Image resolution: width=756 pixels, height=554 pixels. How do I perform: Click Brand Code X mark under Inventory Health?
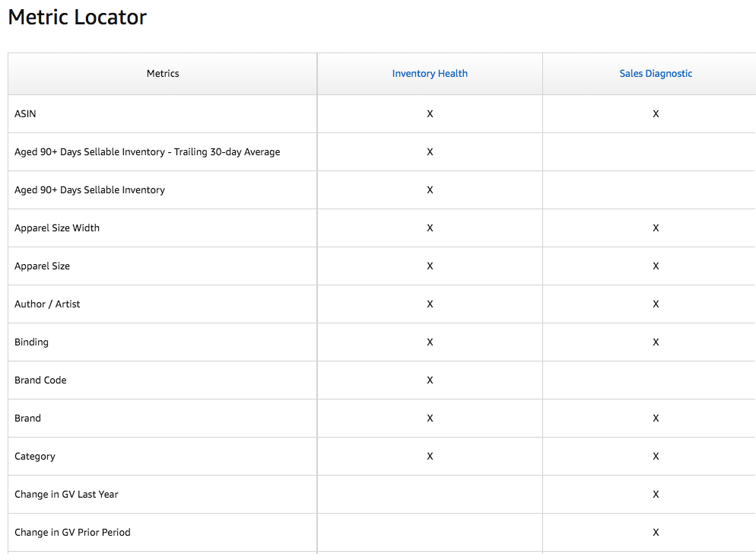[x=430, y=380]
